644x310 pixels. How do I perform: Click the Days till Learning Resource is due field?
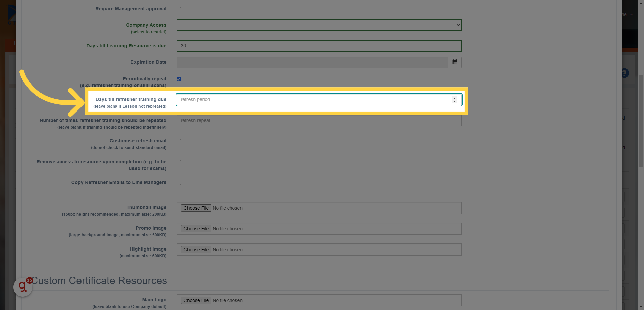(319, 46)
